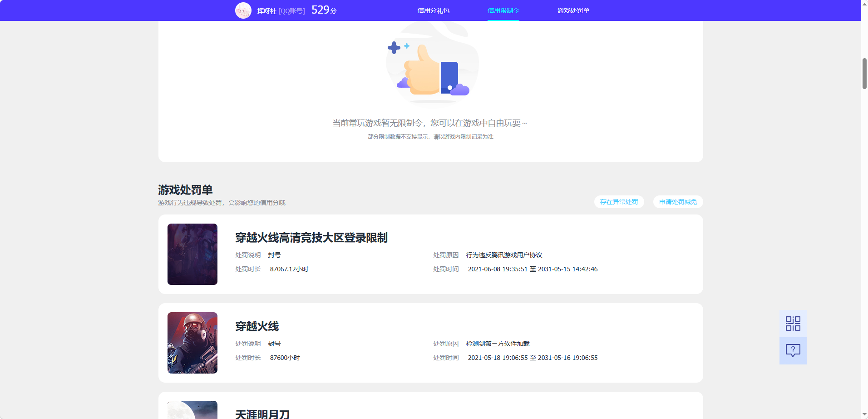Screen dimensions: 868x419
Task: Open the 穿越火线高清竞技大区 game thumbnail
Action: pyautogui.click(x=192, y=254)
